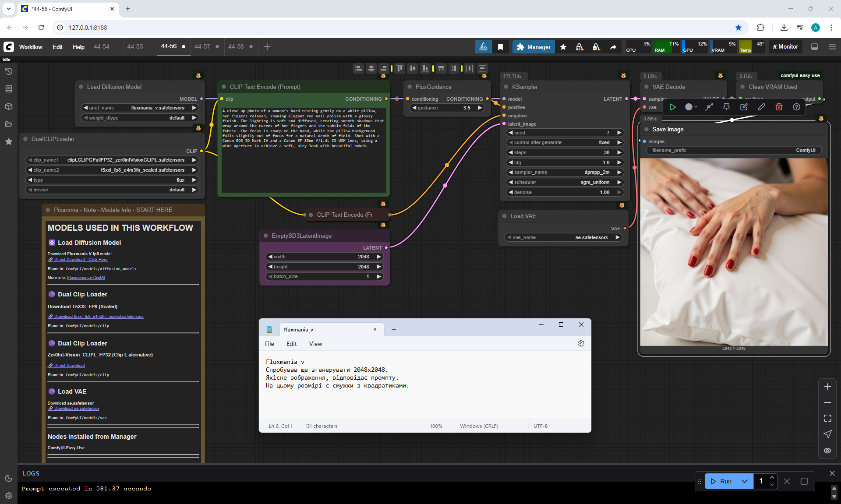Open the node library cube icon
This screenshot has height=504, width=841.
8,106
